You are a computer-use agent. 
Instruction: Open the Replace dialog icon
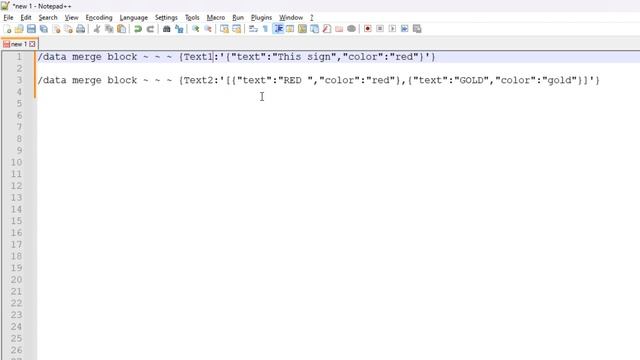click(179, 29)
